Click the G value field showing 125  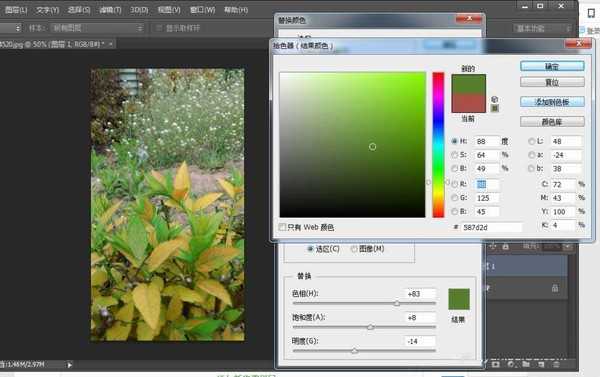click(x=486, y=198)
